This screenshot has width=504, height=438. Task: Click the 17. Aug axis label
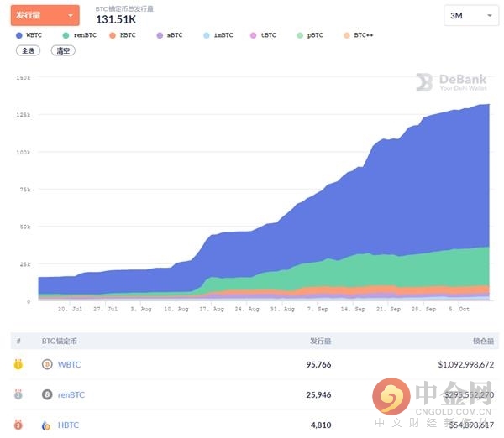212,309
